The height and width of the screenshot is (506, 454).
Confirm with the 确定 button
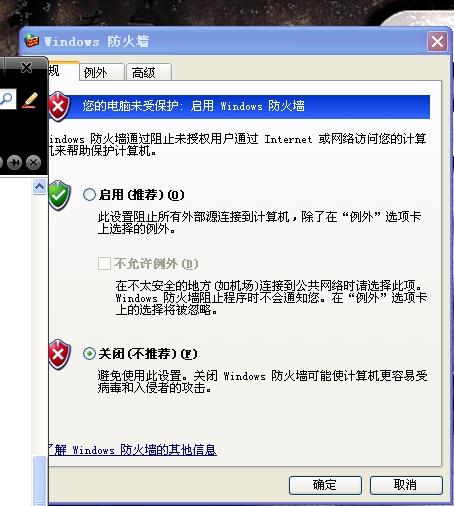[x=325, y=485]
